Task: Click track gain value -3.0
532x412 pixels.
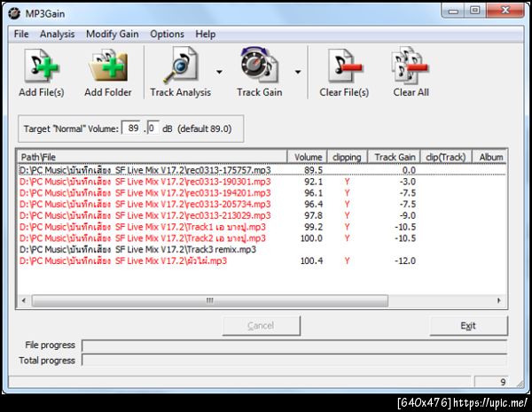Action: point(408,182)
